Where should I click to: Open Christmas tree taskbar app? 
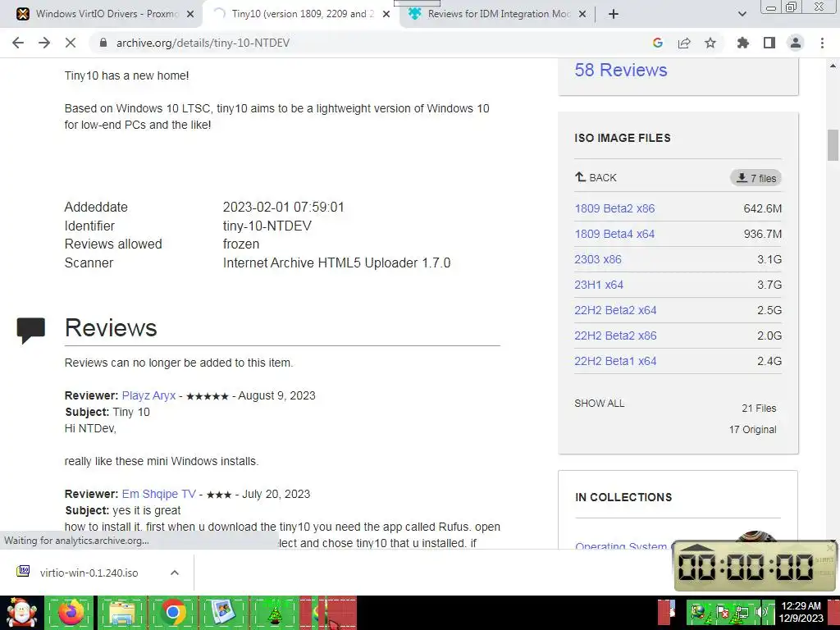[x=275, y=612]
